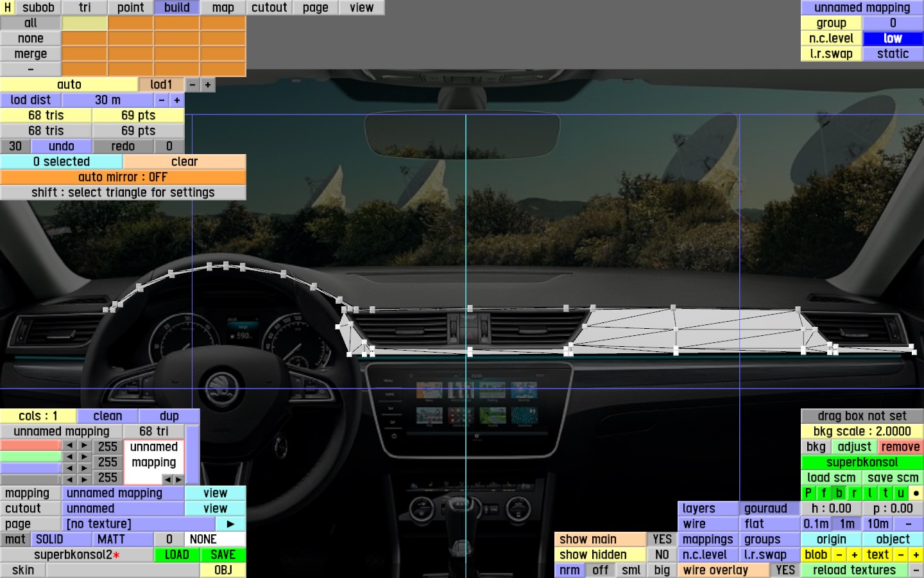Click the red colour slider bar
The height and width of the screenshot is (578, 924).
tap(31, 446)
